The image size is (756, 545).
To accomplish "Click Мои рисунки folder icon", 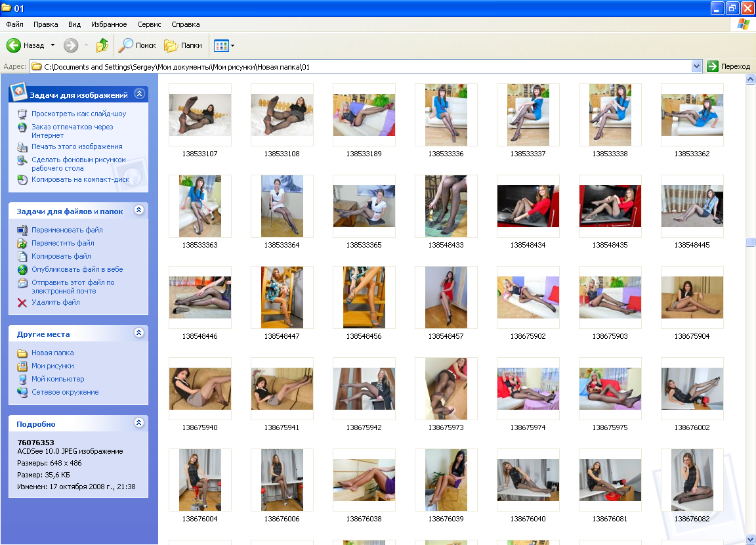I will click(x=22, y=366).
